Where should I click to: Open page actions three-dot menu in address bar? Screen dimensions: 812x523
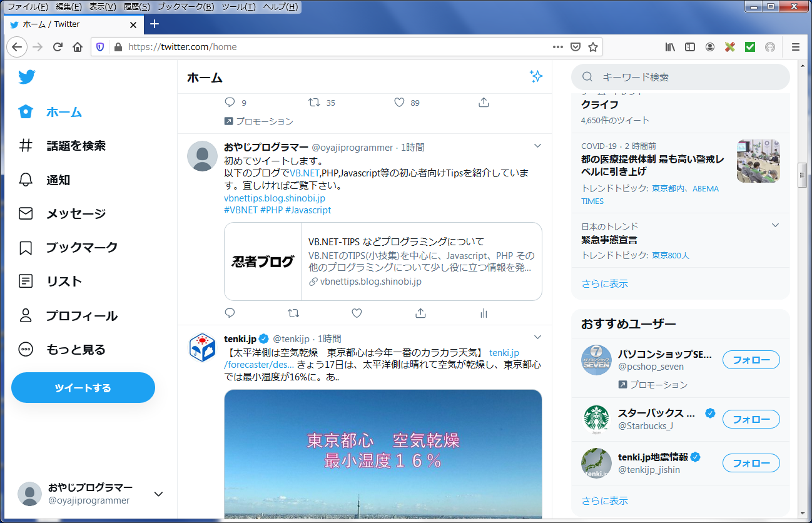558,47
